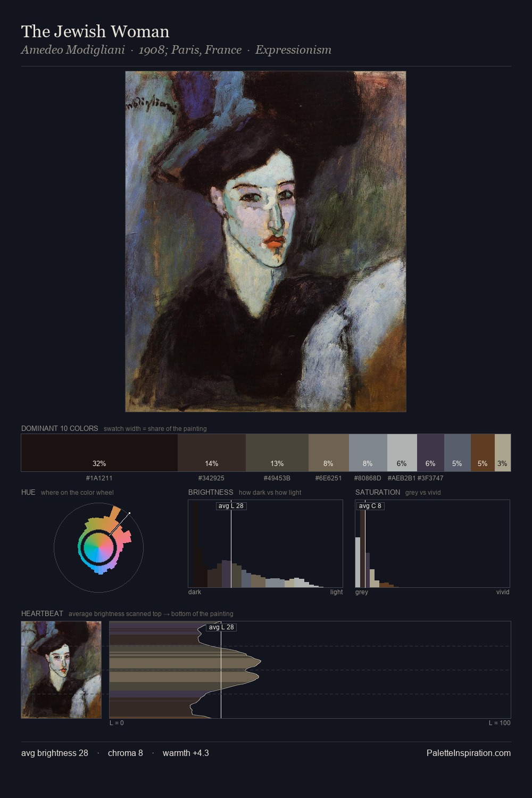The width and height of the screenshot is (532, 798).
Task: Click the HUE section heading
Action: 28,492
